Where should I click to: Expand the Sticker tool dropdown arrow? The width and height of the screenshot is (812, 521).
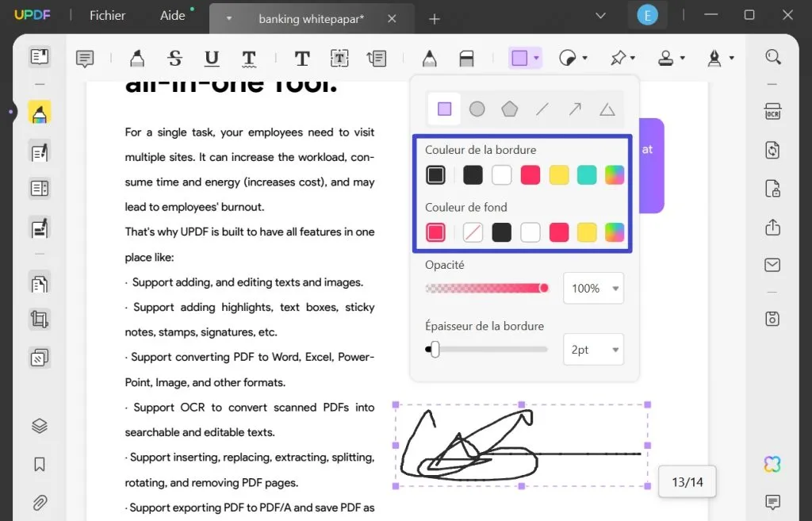pos(585,58)
